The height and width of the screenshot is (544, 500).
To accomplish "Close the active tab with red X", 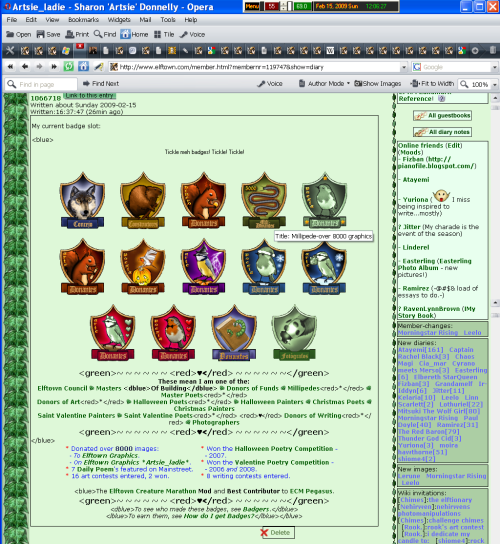I will (80, 46).
